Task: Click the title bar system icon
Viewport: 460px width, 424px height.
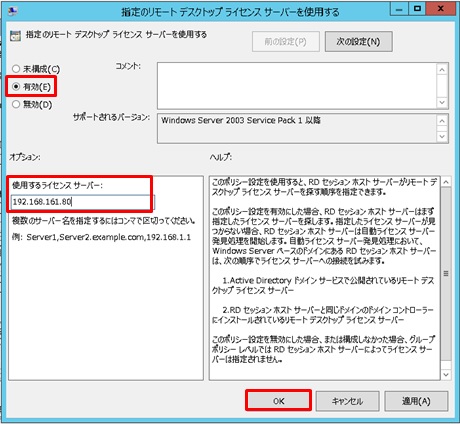Action: [x=13, y=11]
